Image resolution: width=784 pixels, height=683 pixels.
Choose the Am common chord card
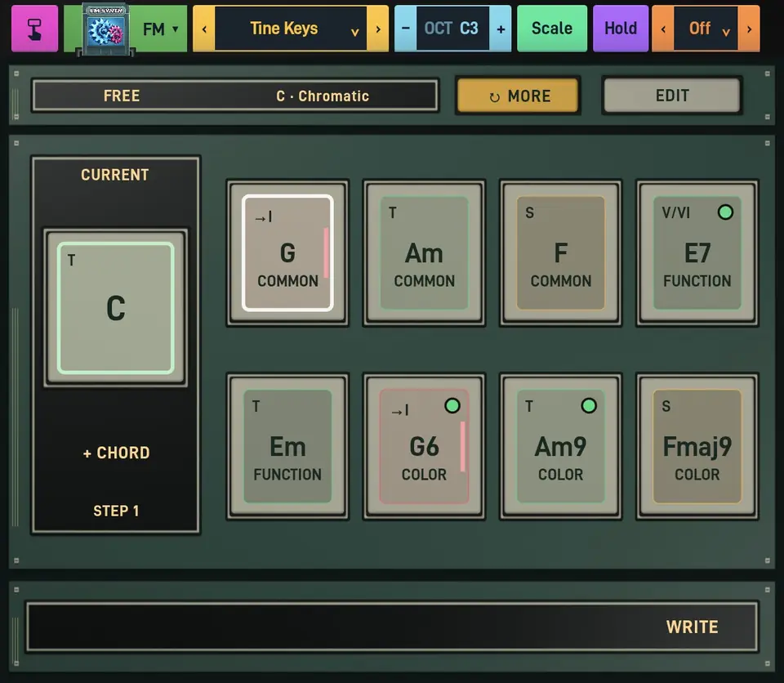click(424, 252)
